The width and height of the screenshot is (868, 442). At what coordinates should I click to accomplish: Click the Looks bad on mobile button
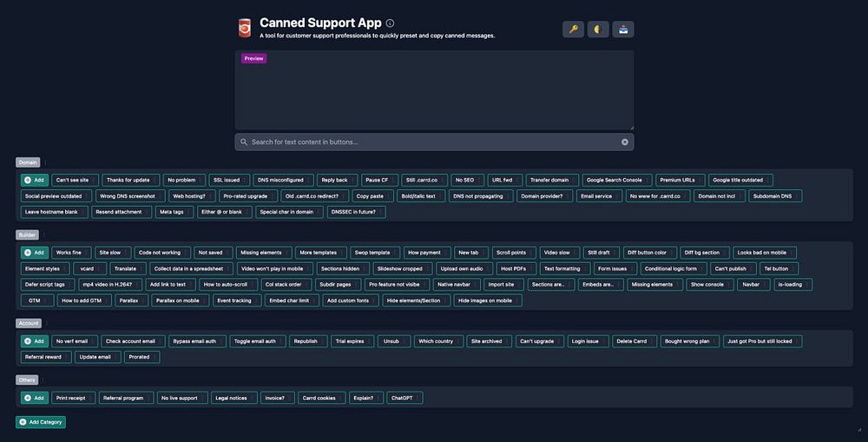pyautogui.click(x=765, y=253)
